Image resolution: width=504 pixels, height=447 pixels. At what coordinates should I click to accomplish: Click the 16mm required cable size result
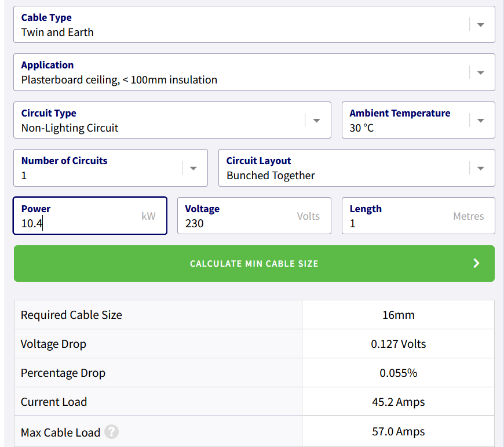(x=398, y=315)
